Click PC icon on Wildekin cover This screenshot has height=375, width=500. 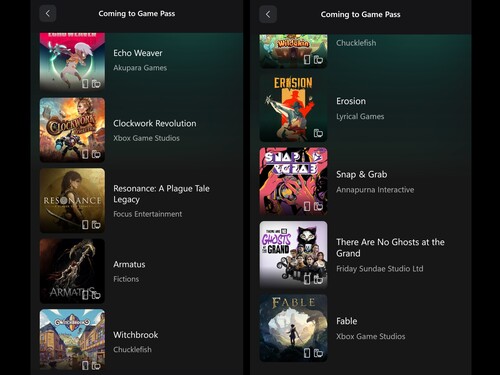[318, 60]
